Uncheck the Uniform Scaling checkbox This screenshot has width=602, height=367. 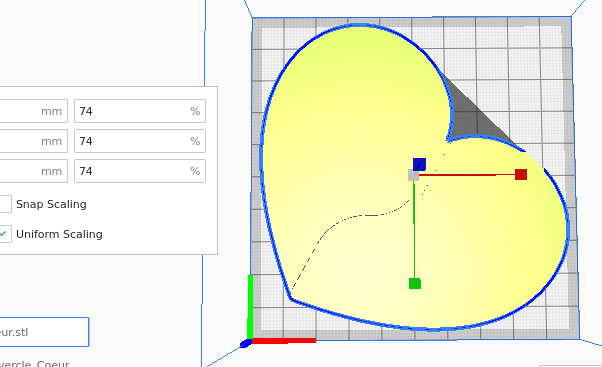click(x=5, y=234)
